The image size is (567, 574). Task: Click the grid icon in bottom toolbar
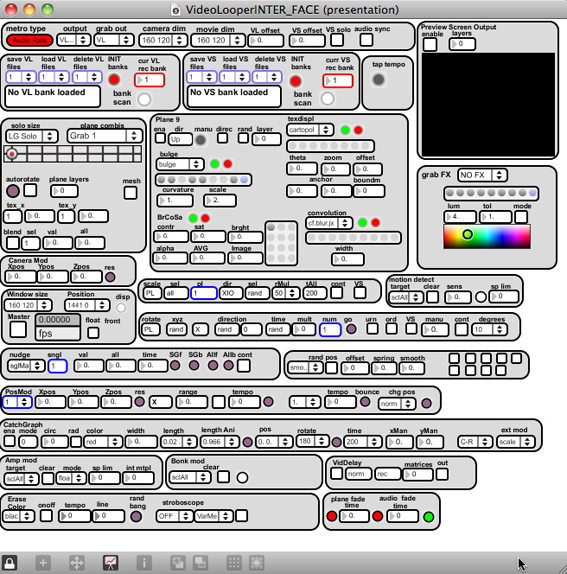(x=234, y=563)
